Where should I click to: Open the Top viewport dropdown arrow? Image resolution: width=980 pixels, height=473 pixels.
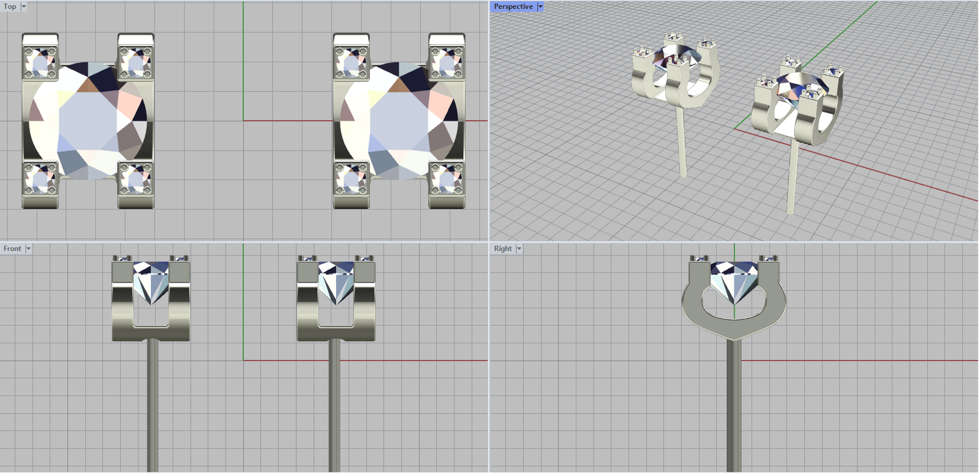[24, 7]
